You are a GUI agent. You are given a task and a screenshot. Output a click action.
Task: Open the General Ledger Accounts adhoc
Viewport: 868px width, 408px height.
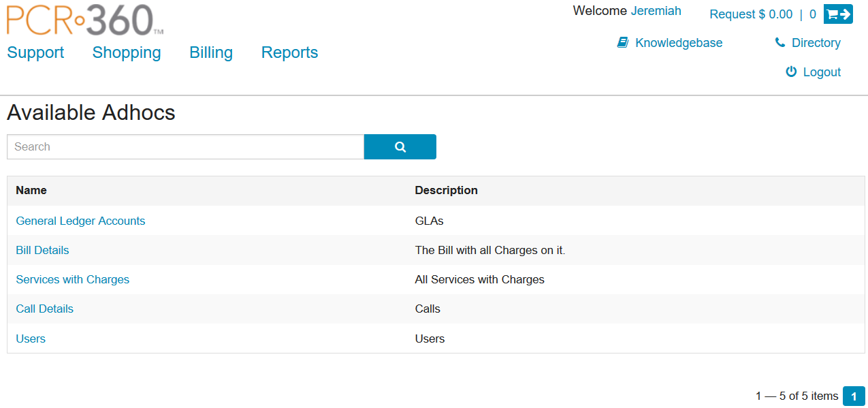(x=80, y=221)
